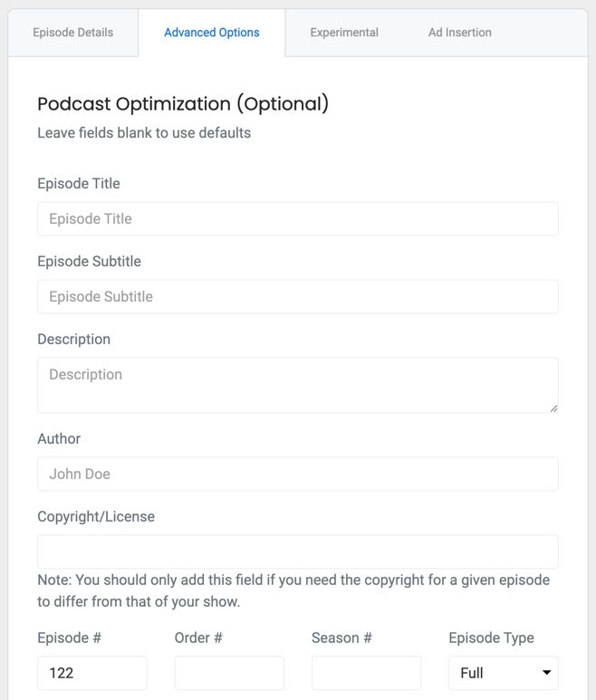Select the Season # input field
The width and height of the screenshot is (596, 700).
click(x=366, y=673)
